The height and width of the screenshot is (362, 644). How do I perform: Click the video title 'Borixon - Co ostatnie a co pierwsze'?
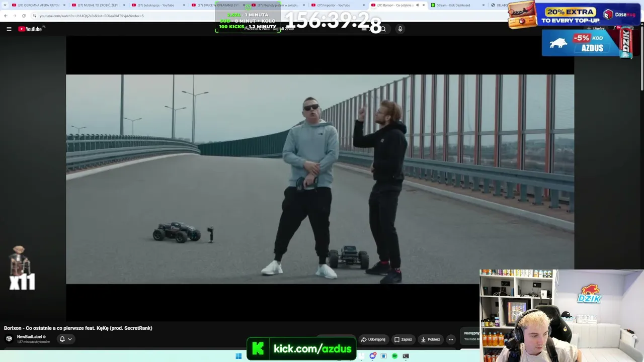pos(78,328)
